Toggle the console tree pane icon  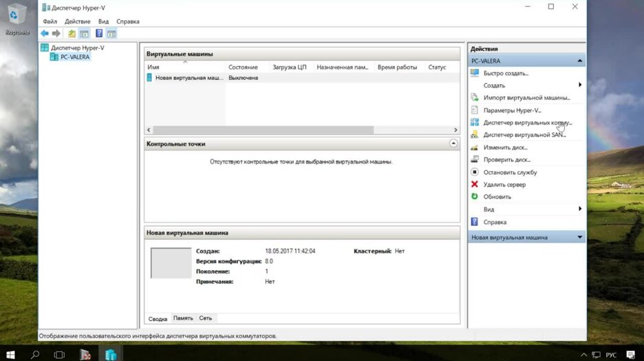click(84, 33)
